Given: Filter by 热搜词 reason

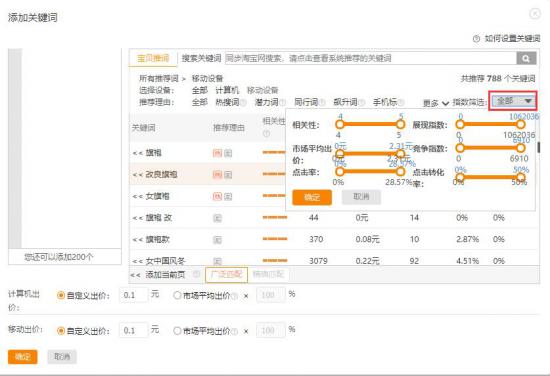Looking at the screenshot, I should click(227, 102).
